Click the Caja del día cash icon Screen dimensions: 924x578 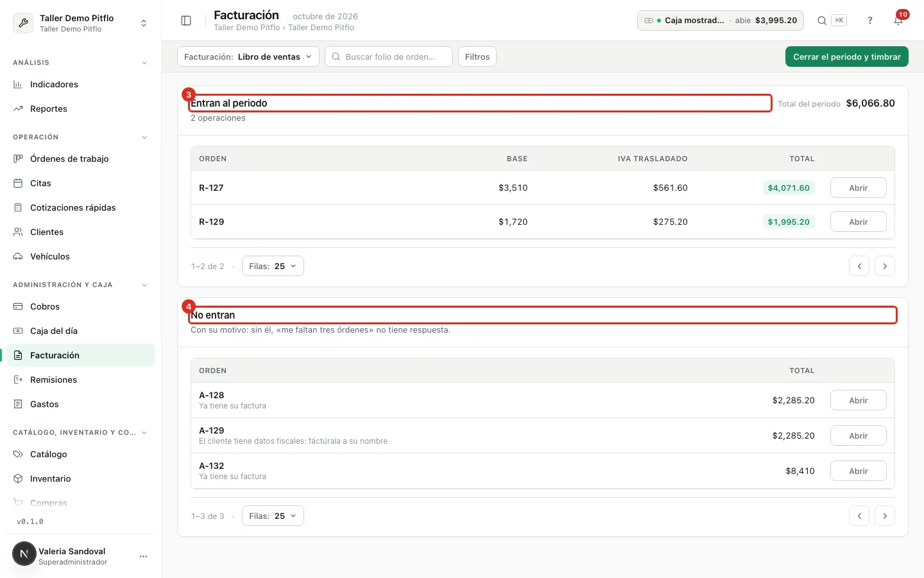18,331
